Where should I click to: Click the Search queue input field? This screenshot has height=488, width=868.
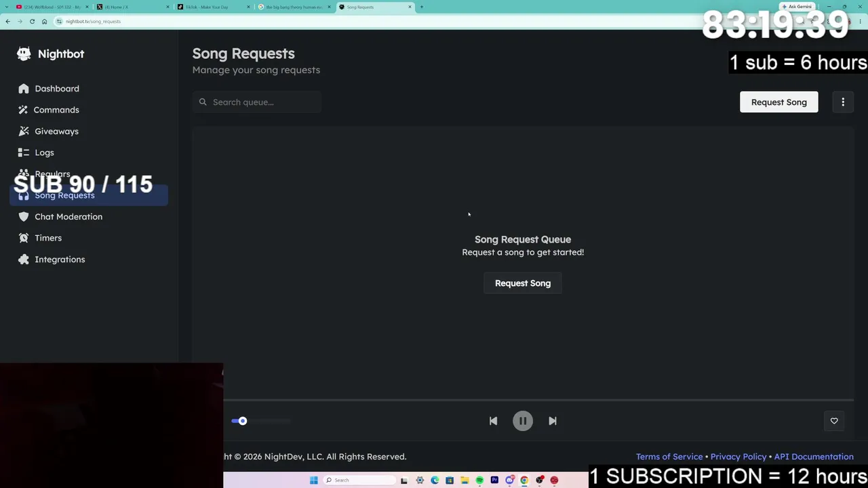pyautogui.click(x=257, y=102)
